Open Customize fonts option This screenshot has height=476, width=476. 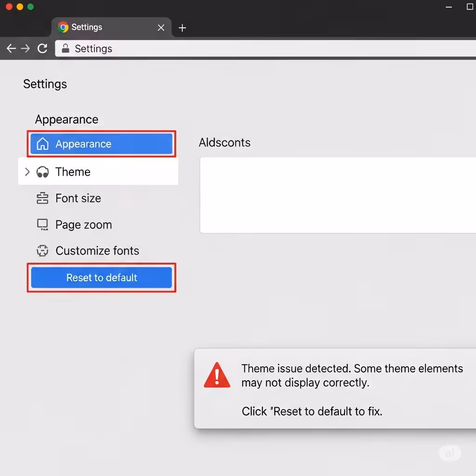(x=97, y=251)
